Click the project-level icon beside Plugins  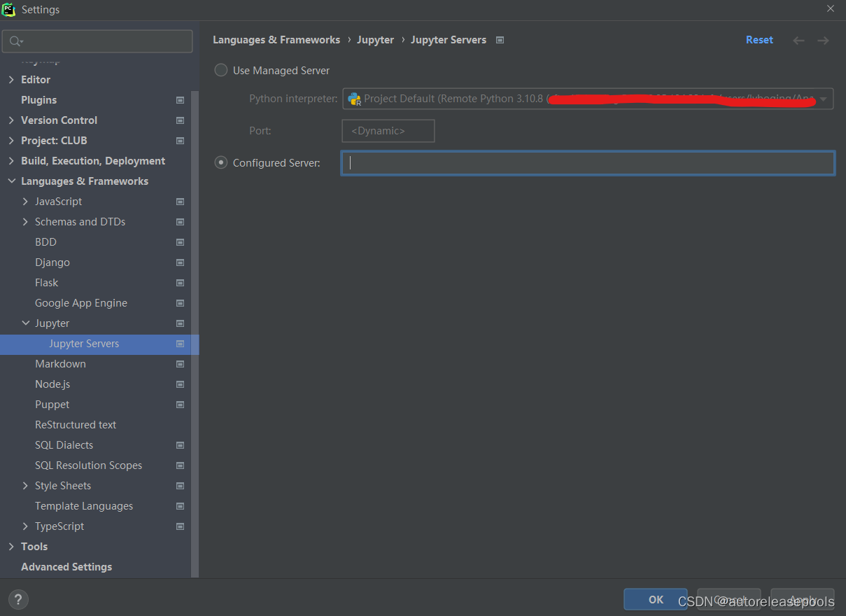click(180, 100)
